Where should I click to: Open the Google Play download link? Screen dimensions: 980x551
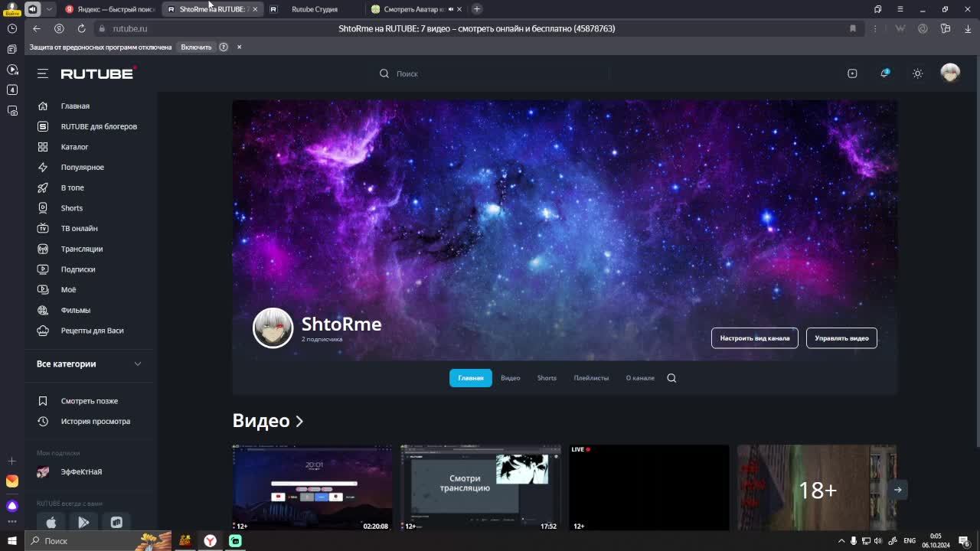(x=83, y=522)
